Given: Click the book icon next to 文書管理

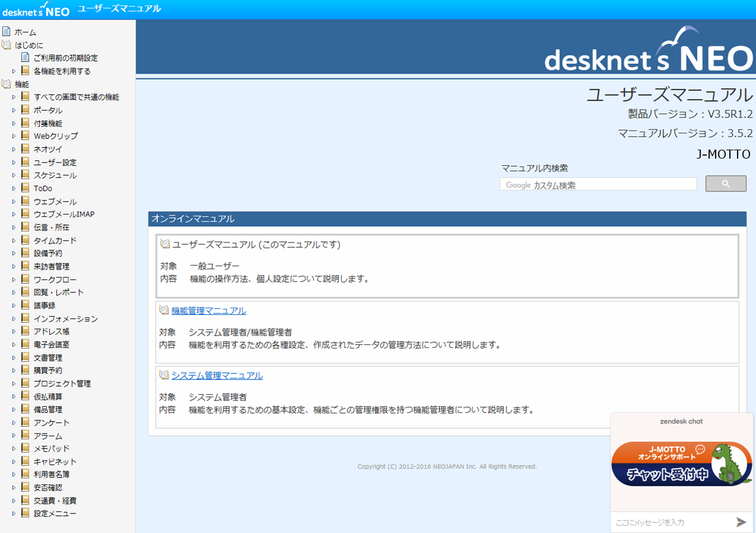Looking at the screenshot, I should [25, 357].
